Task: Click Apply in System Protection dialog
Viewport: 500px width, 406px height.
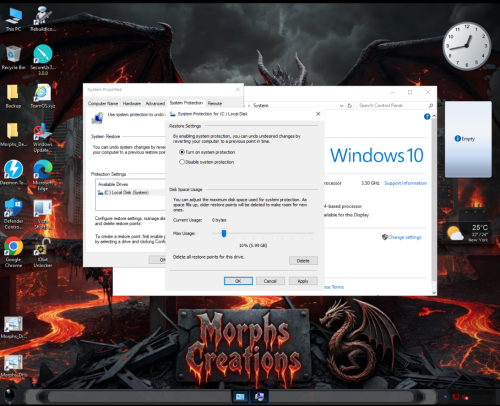Action: [303, 281]
